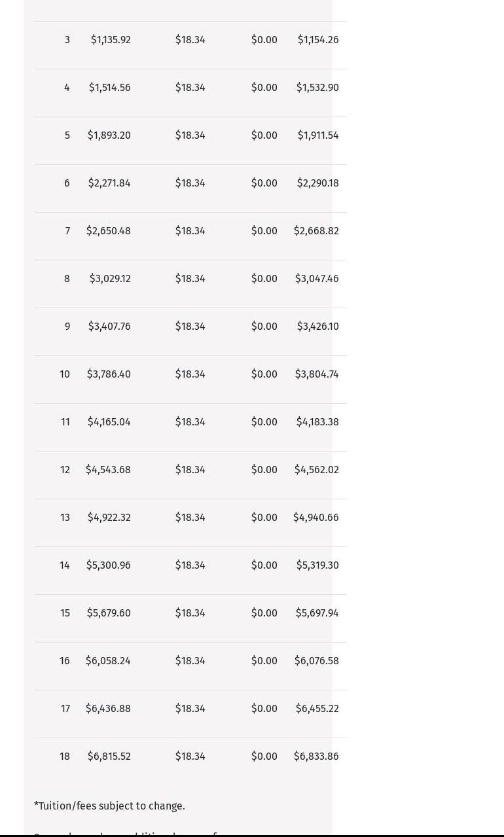Viewport: 504px width, 837px height.
Task: Click the $1,514.56 tuition for 4 credits
Action: [110, 88]
